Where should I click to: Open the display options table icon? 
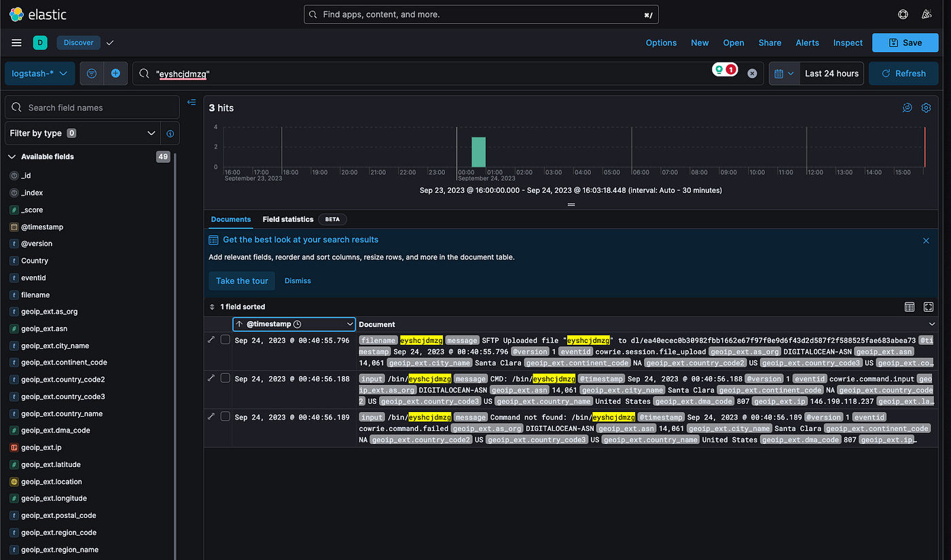910,307
